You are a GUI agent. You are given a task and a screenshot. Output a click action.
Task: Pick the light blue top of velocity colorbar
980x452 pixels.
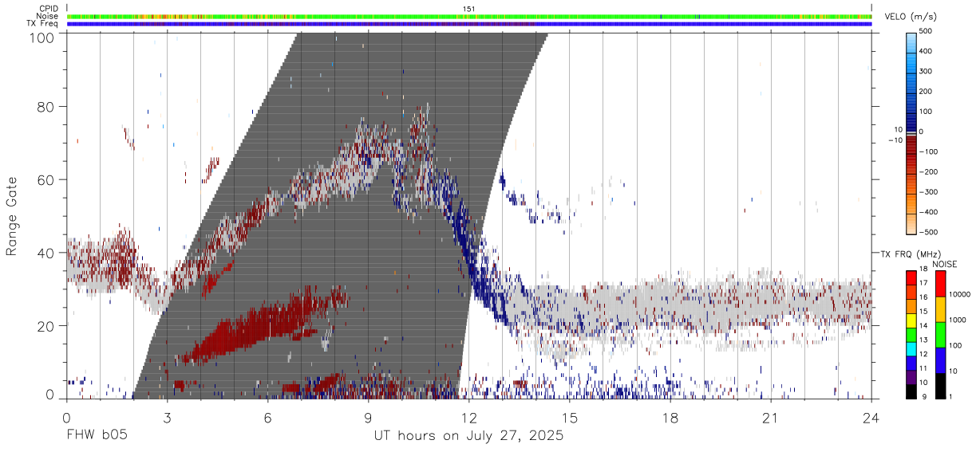coord(911,41)
